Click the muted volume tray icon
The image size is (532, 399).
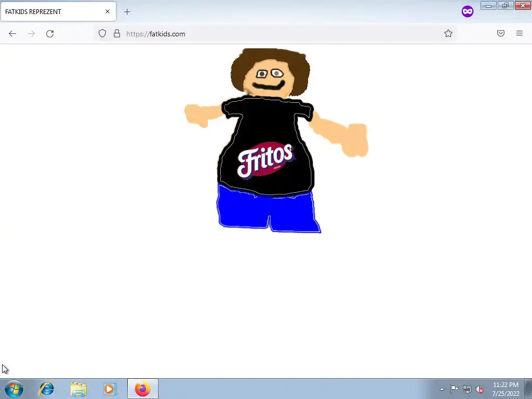tap(480, 390)
